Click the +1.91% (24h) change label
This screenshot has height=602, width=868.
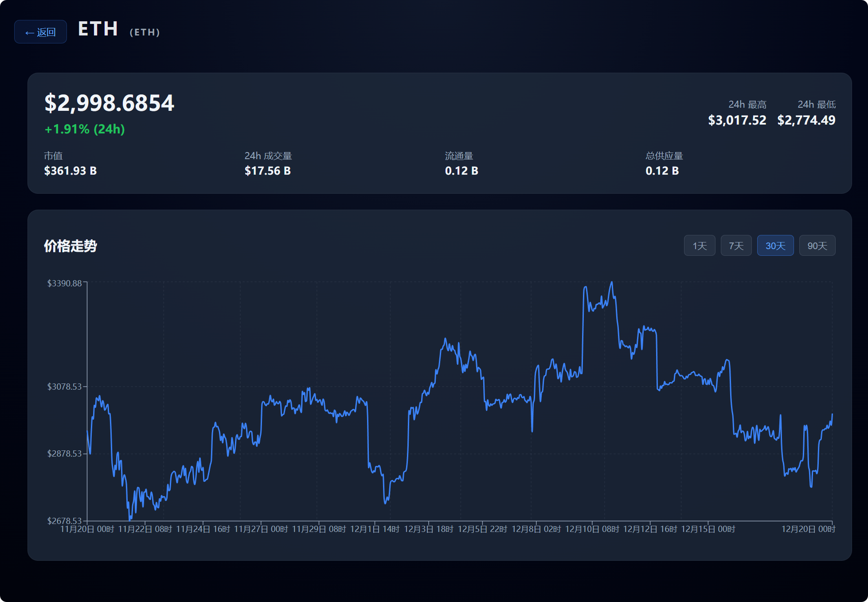pos(85,129)
